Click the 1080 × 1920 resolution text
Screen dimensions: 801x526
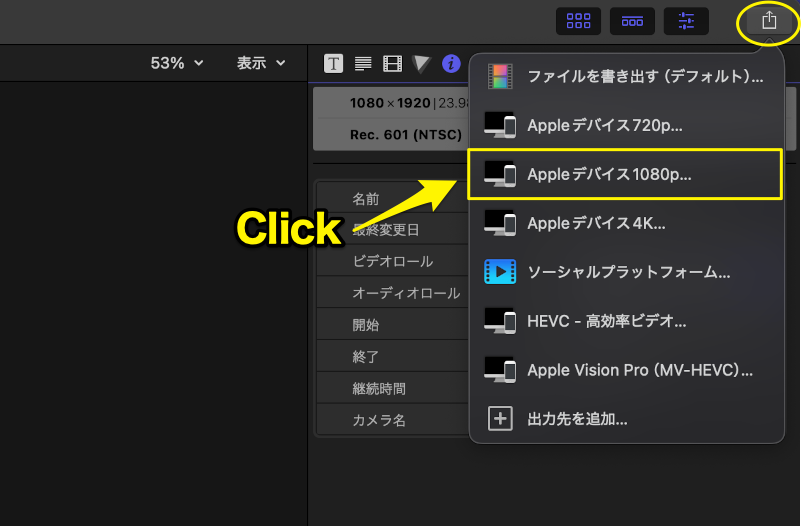tap(390, 103)
